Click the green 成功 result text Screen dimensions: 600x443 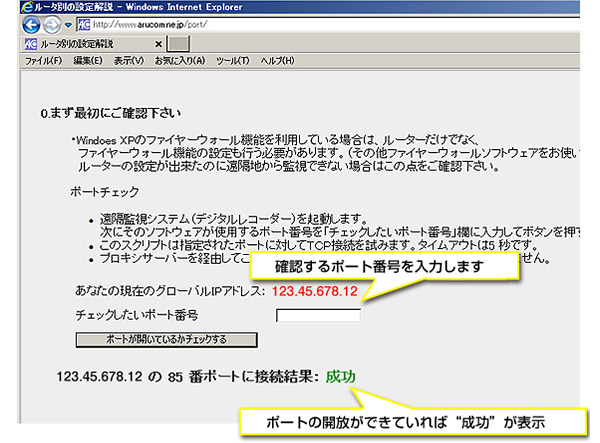338,377
